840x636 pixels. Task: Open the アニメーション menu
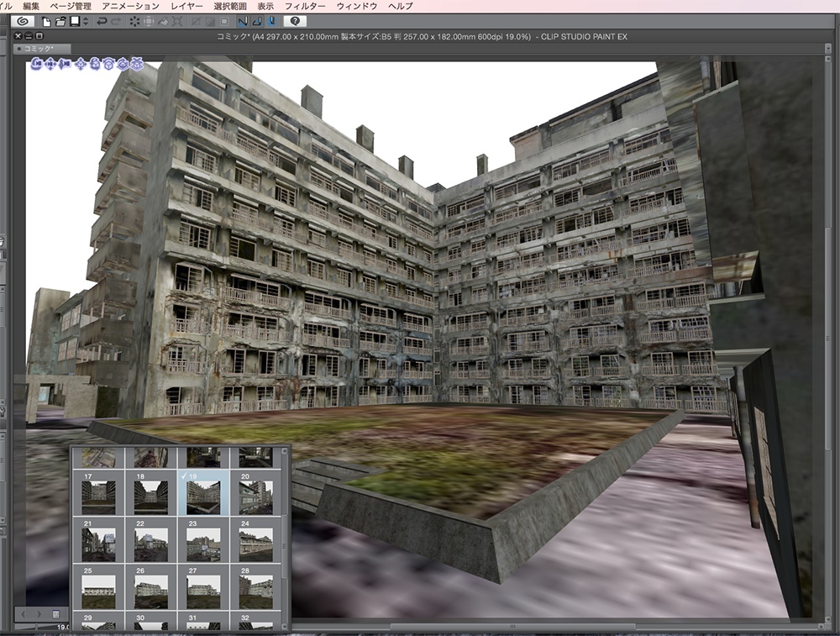tap(130, 6)
